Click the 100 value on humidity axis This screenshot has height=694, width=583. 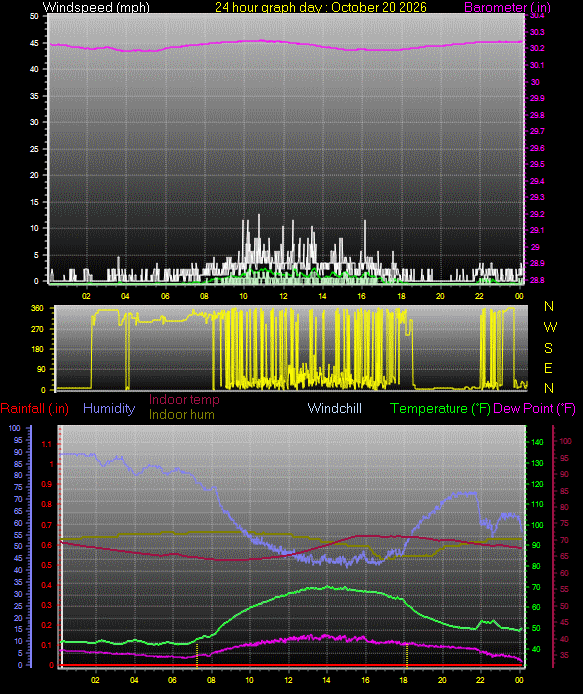(15, 428)
